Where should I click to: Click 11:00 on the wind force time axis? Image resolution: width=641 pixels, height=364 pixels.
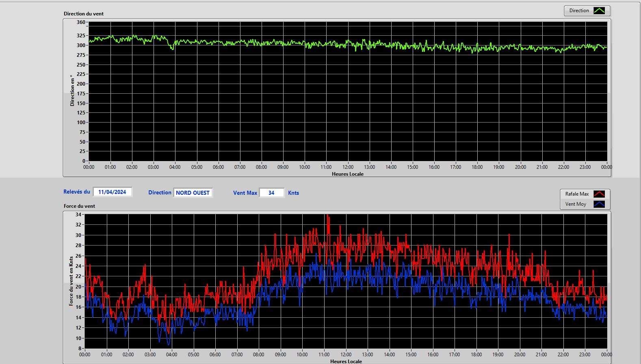324,355
